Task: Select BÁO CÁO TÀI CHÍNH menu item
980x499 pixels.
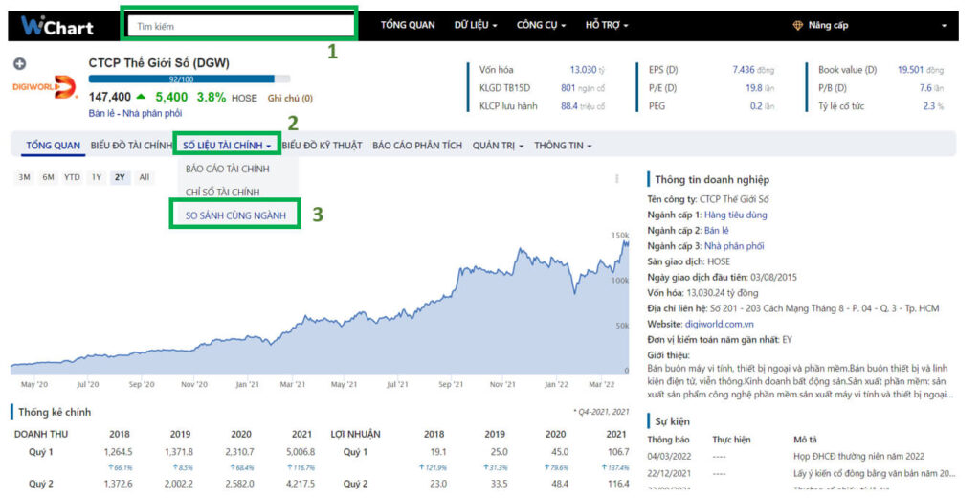Action: (x=228, y=169)
